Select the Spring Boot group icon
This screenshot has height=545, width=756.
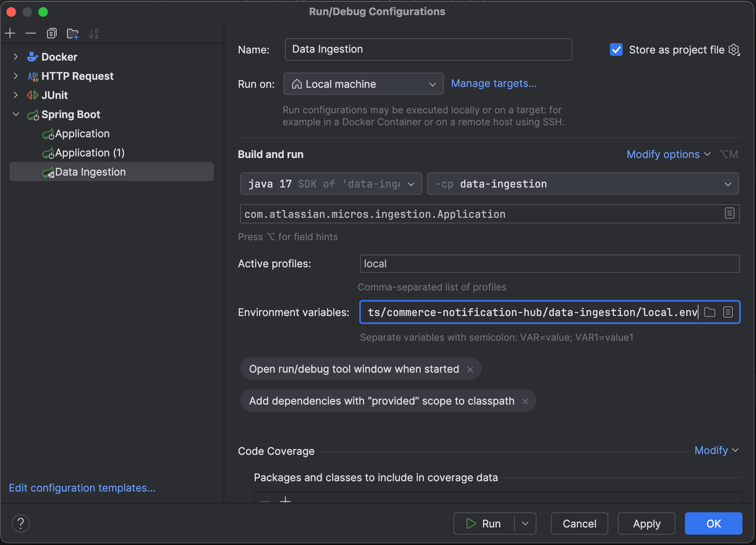[x=33, y=115]
